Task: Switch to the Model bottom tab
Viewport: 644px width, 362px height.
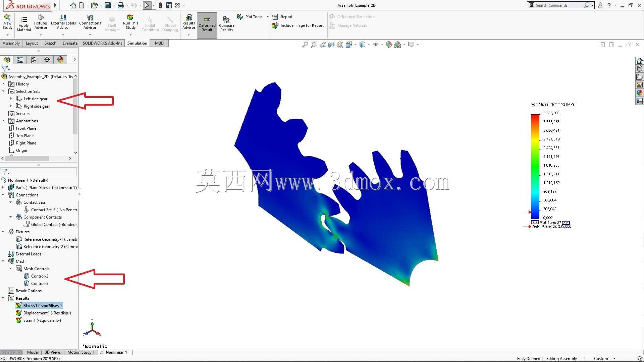Action: (x=33, y=352)
